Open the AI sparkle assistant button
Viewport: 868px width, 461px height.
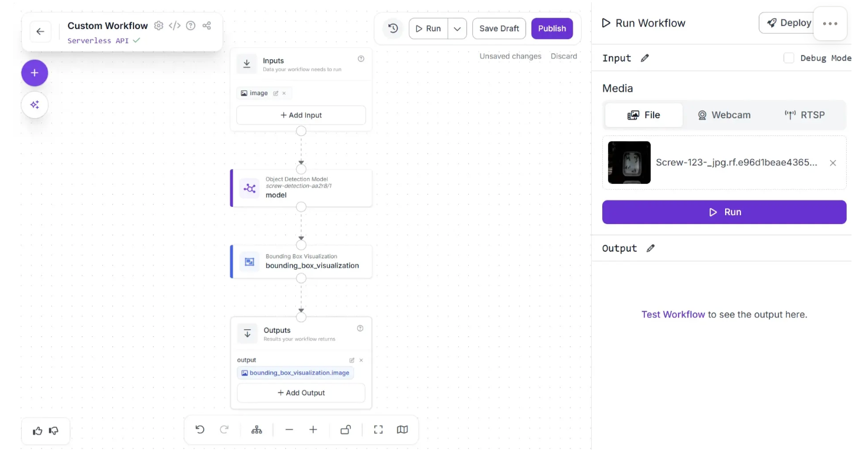[35, 105]
